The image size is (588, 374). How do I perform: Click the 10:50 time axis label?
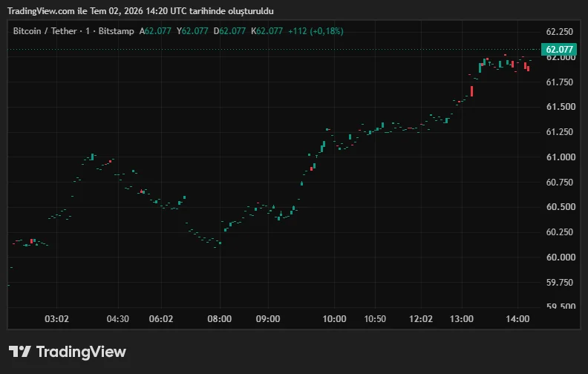click(375, 319)
